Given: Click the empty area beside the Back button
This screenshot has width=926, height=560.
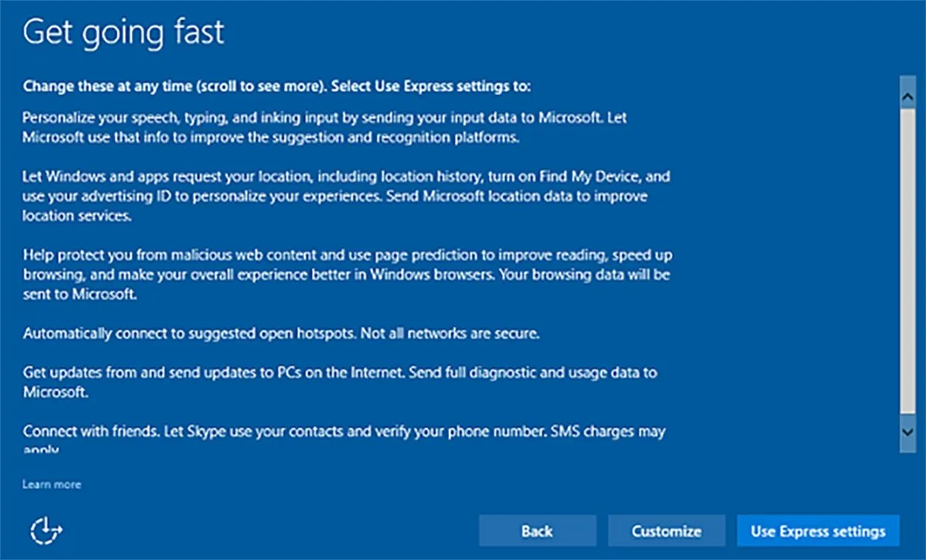Looking at the screenshot, I should click(x=309, y=531).
